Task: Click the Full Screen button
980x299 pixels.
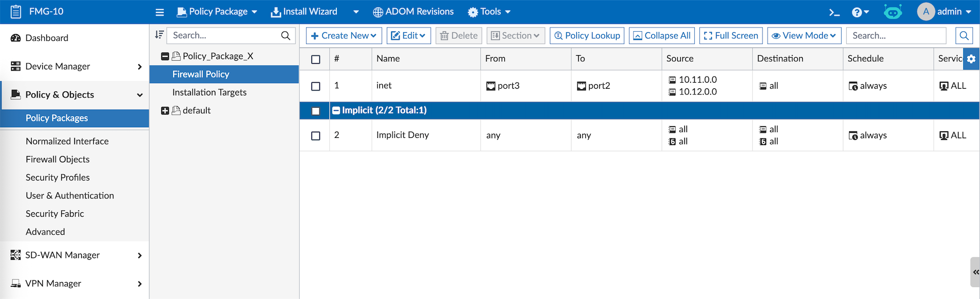Action: [x=730, y=36]
